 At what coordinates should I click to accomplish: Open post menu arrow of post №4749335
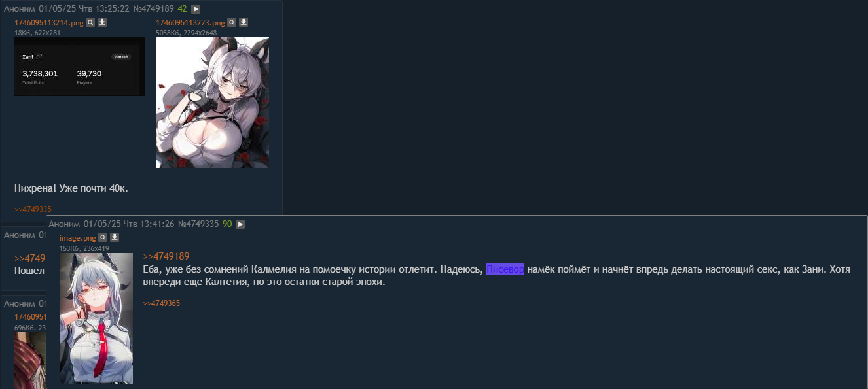point(240,224)
